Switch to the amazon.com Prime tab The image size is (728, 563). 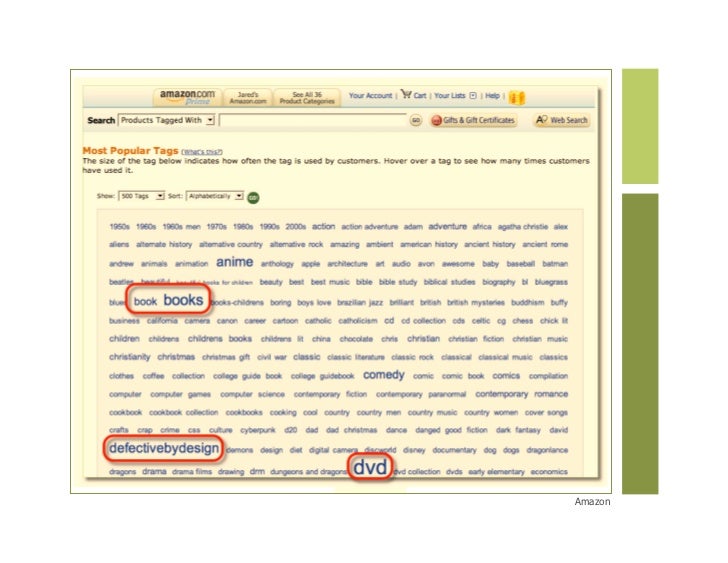tap(188, 97)
